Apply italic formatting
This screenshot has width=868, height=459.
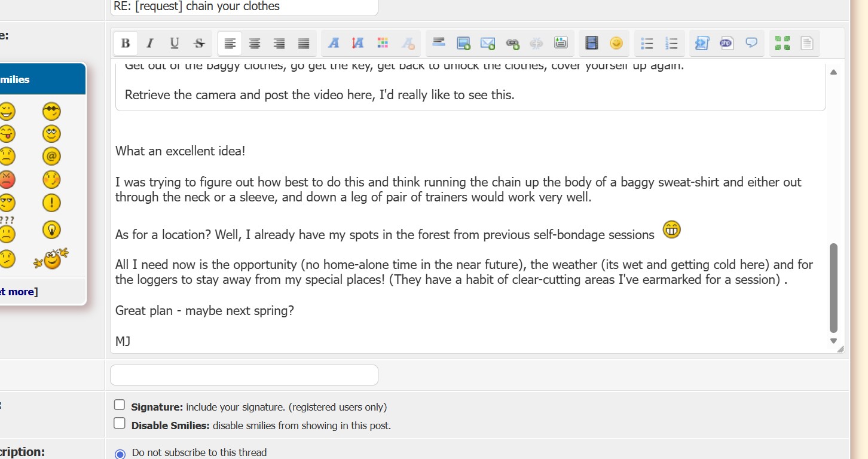[x=150, y=43]
